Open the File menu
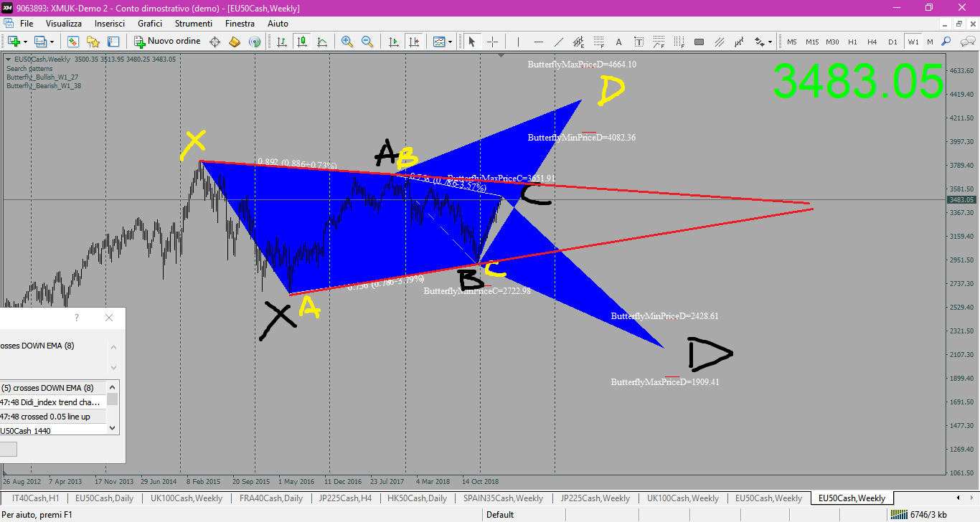 click(x=27, y=24)
